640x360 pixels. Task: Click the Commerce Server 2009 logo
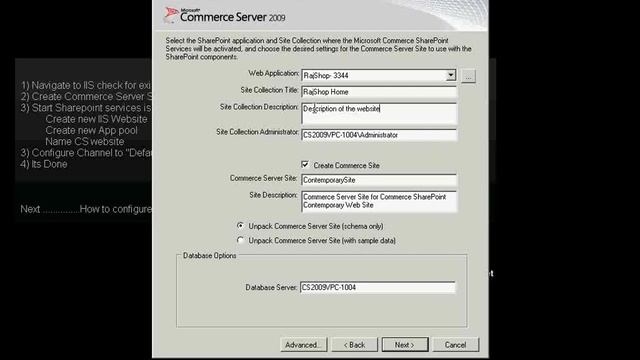(x=224, y=16)
